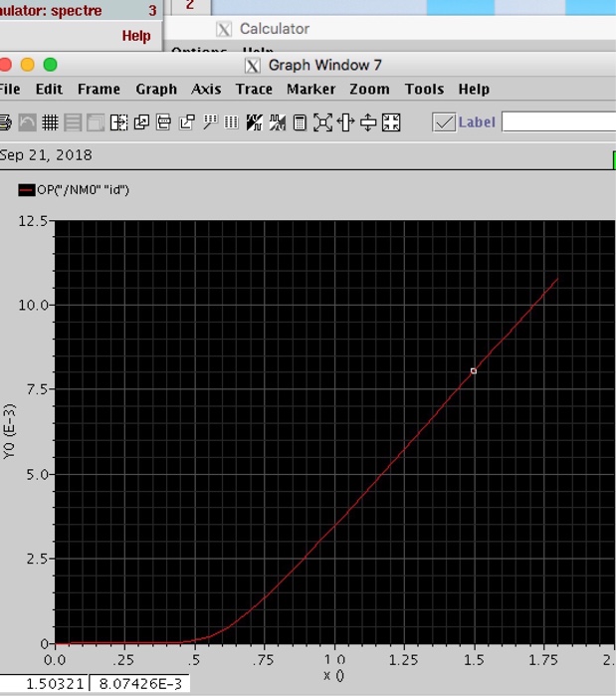The image size is (616, 697).
Task: Open the Axis menu
Action: point(206,90)
